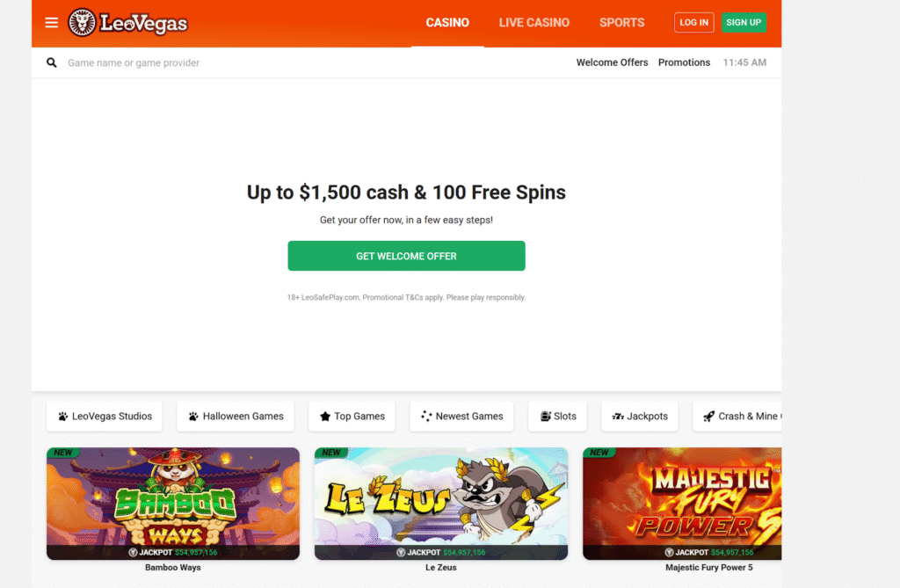Click the search magnifier icon
900x588 pixels.
coord(52,62)
